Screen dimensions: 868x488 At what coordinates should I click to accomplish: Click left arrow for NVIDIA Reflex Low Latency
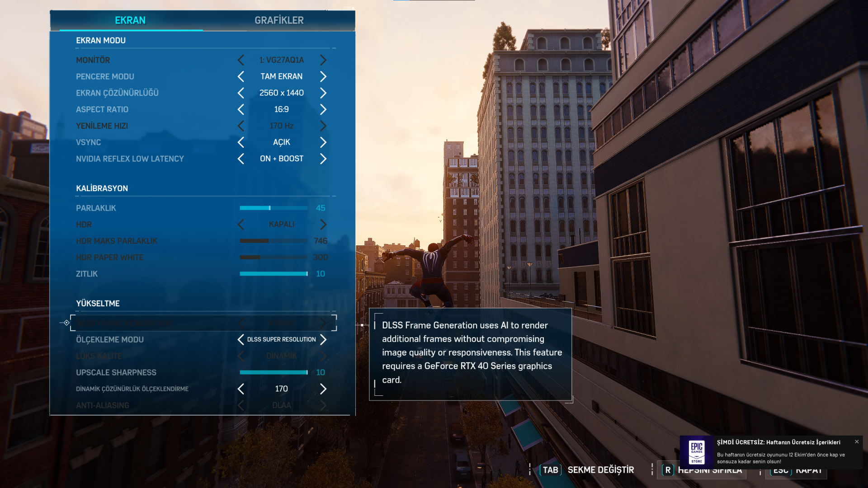coord(241,159)
